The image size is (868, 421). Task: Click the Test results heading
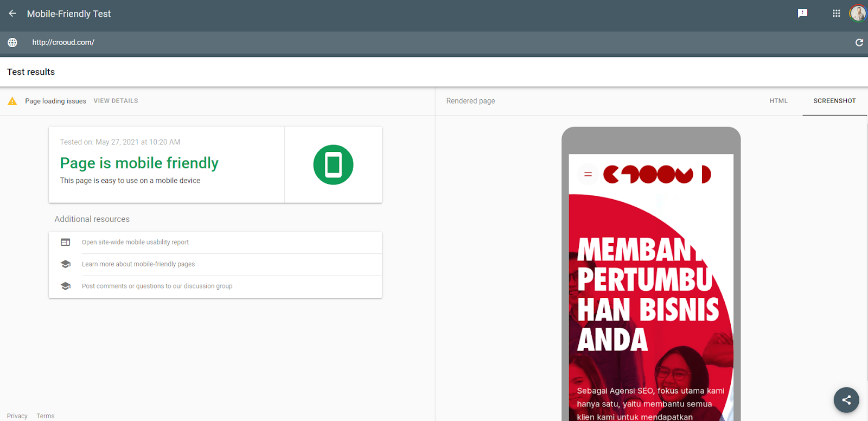(31, 72)
